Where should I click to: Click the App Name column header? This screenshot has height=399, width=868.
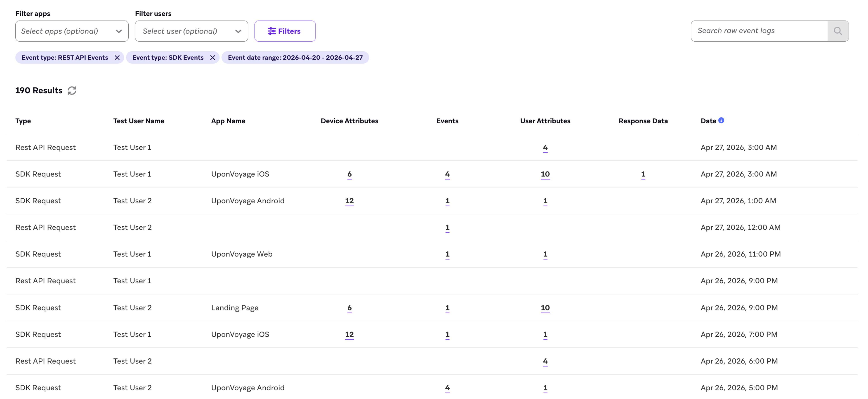pos(228,121)
